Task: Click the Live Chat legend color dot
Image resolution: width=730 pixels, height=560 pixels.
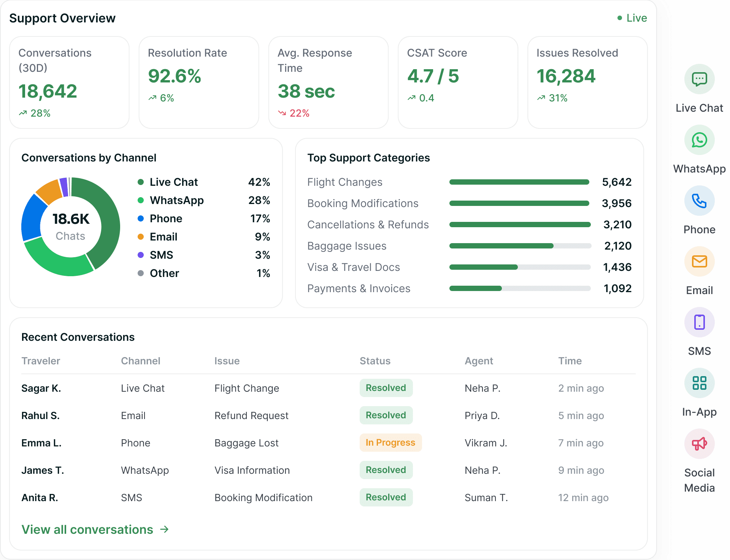Action: tap(141, 182)
